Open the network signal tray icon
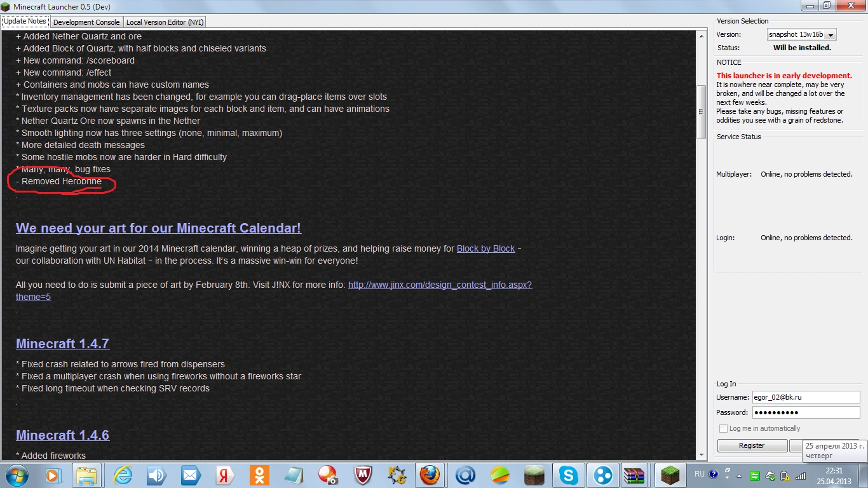Screen dimensions: 868x488 pyautogui.click(x=801, y=475)
